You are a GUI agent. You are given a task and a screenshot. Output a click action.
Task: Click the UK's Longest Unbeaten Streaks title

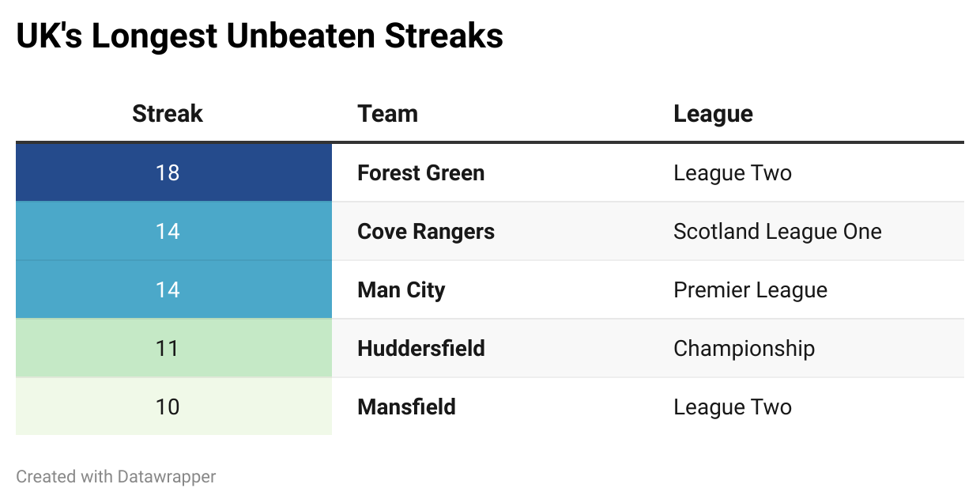pos(260,36)
